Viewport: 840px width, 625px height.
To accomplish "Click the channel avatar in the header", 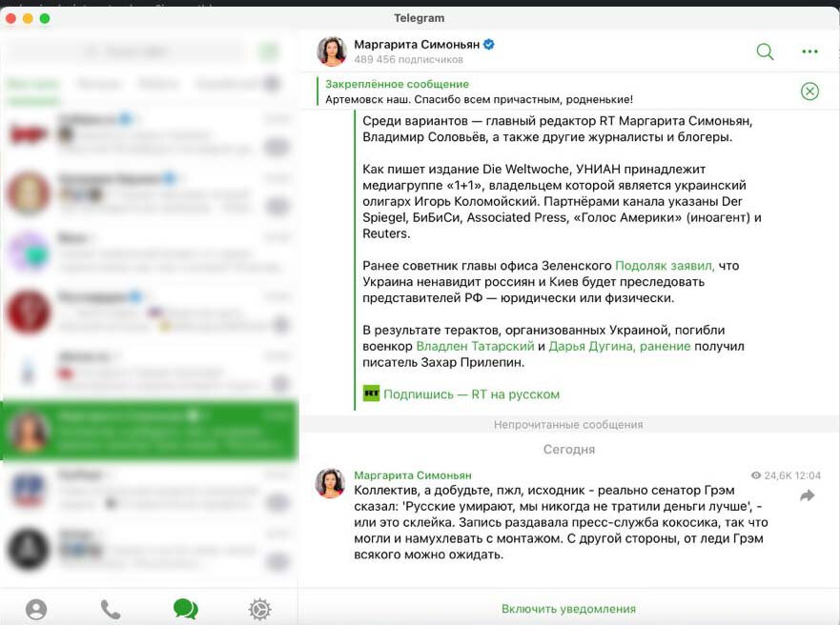I will click(x=332, y=51).
